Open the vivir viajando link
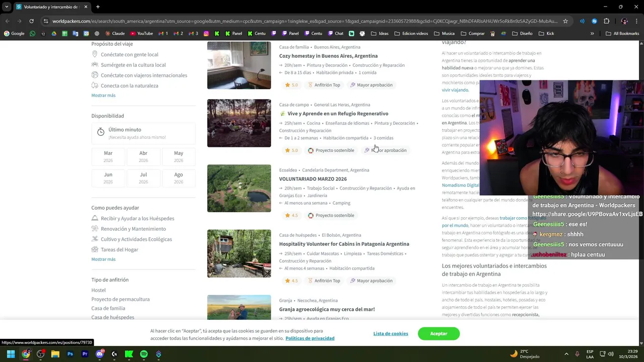The height and width of the screenshot is (362, 644). (455, 90)
